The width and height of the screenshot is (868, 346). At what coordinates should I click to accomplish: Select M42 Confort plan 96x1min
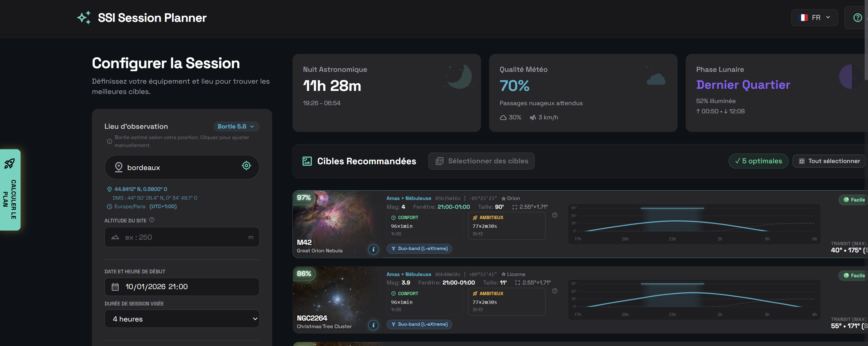425,225
